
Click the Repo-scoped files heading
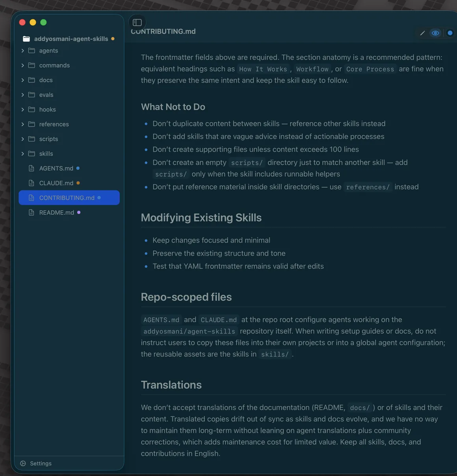[x=186, y=297]
